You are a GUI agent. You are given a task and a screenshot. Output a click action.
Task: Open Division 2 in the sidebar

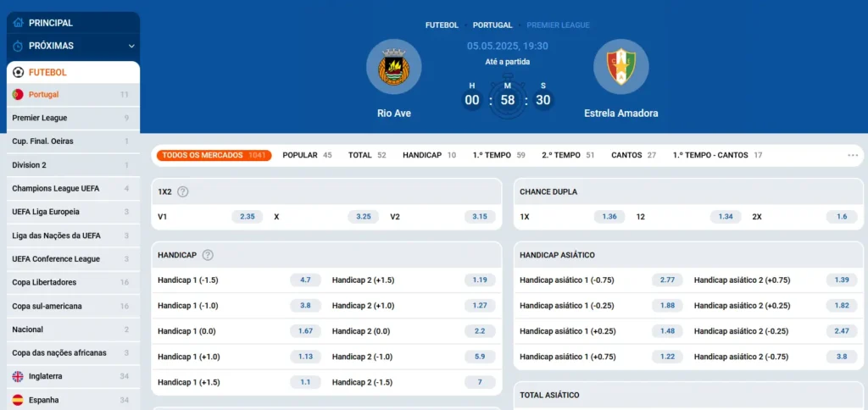[73, 165]
